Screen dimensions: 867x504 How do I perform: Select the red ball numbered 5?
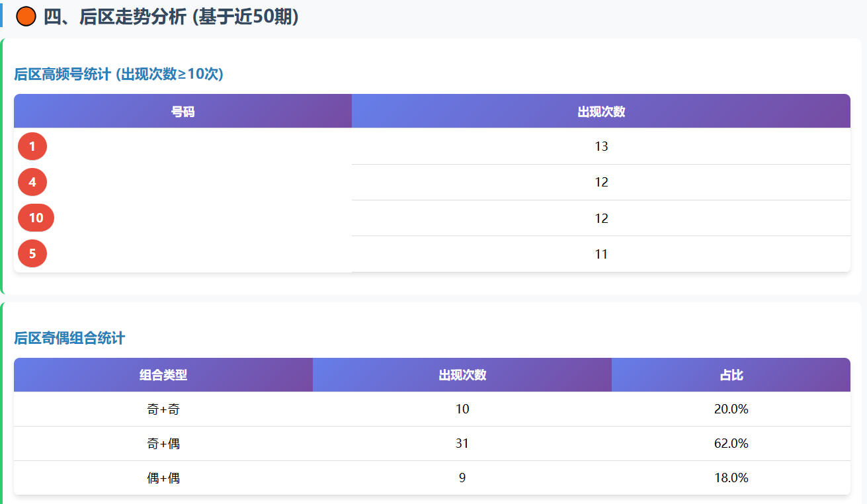32,253
